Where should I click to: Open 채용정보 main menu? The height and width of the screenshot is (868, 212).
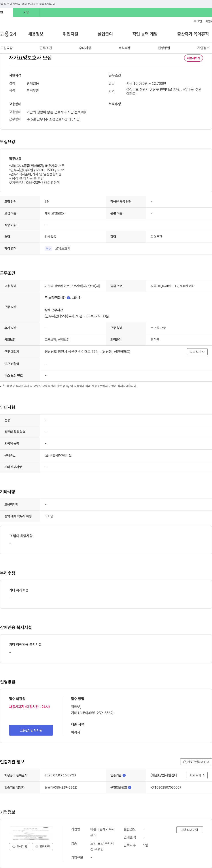click(x=36, y=34)
